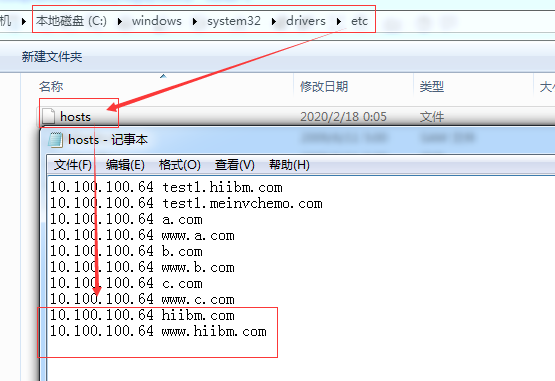
Task: Expand dropdown arrow after windows
Action: [x=194, y=21]
